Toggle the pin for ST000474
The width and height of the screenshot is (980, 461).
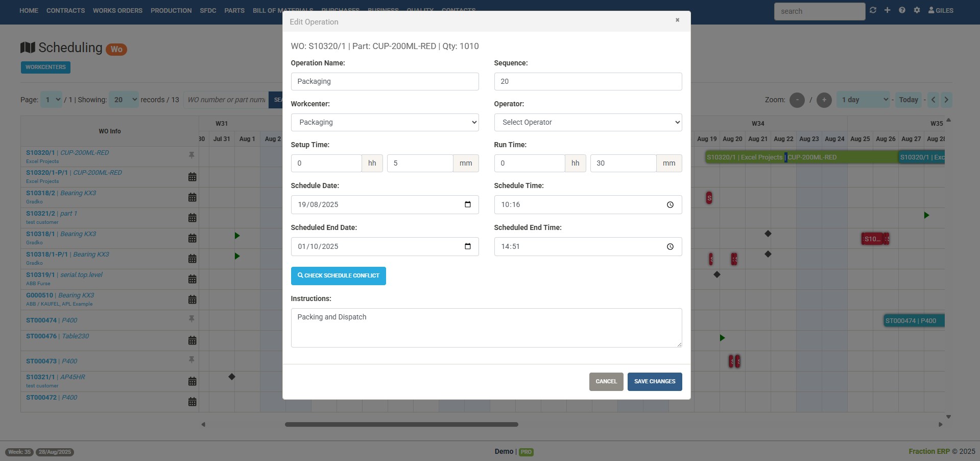point(192,319)
